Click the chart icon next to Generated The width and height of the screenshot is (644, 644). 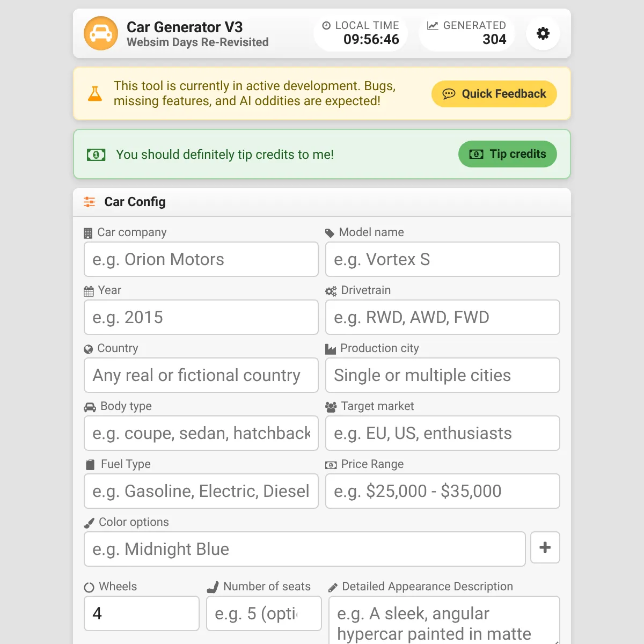[x=433, y=25]
